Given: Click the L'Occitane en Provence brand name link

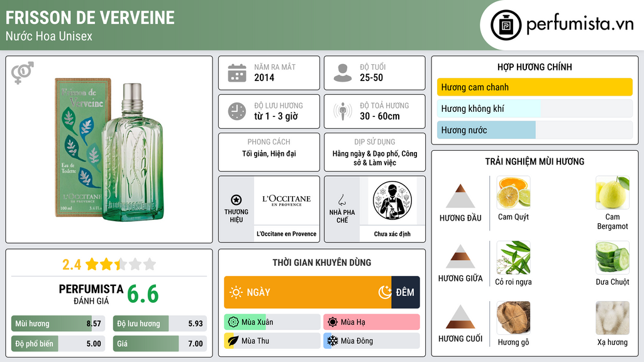Looking at the screenshot, I should [287, 234].
